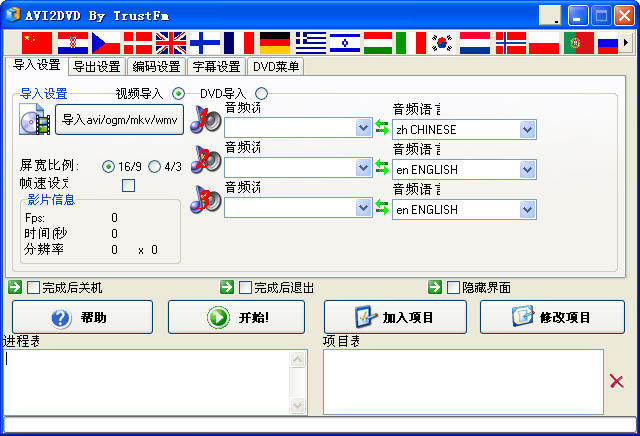Select the Poland flag language

(x=544, y=43)
